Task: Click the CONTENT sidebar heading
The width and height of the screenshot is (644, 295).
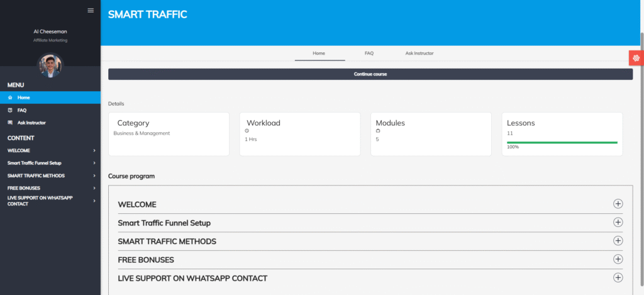Action: [21, 138]
